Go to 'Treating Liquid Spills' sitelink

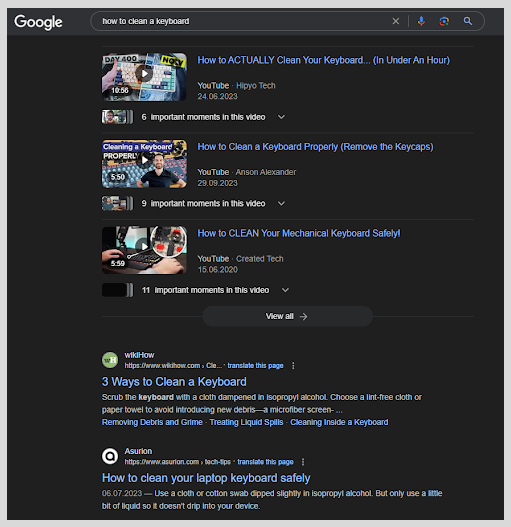[x=246, y=422]
